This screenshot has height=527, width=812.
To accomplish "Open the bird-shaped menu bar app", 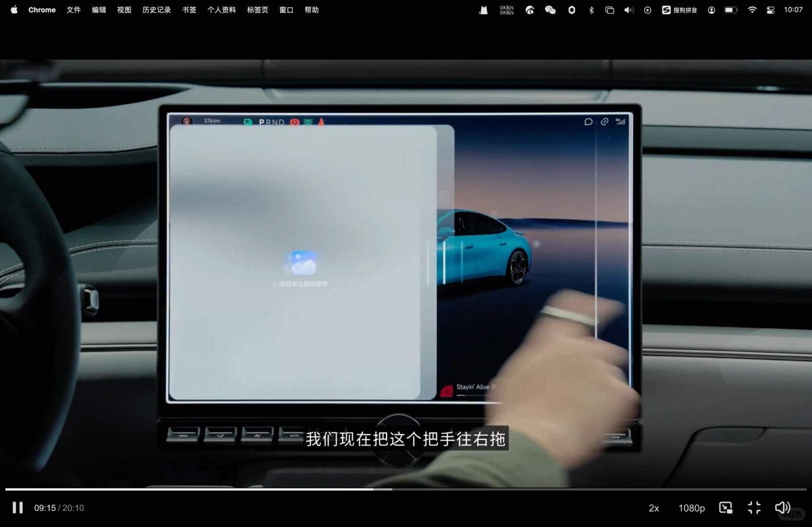I will 529,10.
